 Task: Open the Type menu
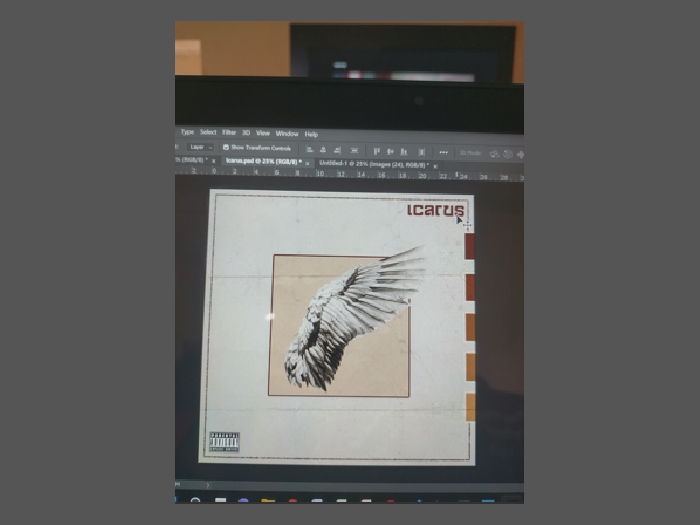click(188, 132)
